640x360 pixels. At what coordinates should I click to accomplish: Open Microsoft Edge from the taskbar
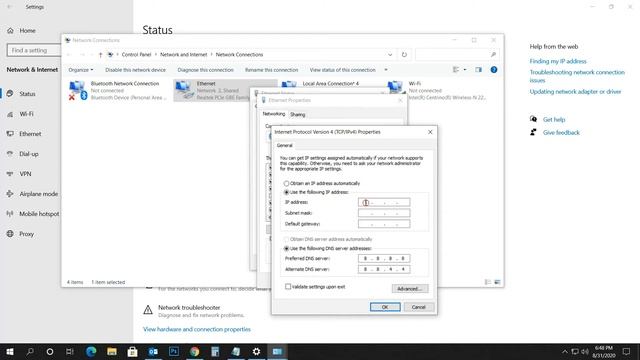click(x=91, y=351)
